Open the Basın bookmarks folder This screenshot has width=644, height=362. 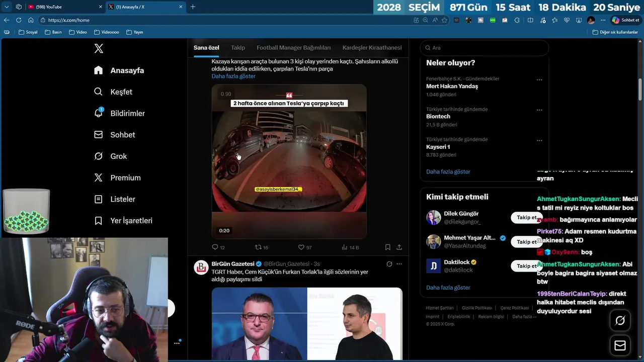(x=53, y=32)
